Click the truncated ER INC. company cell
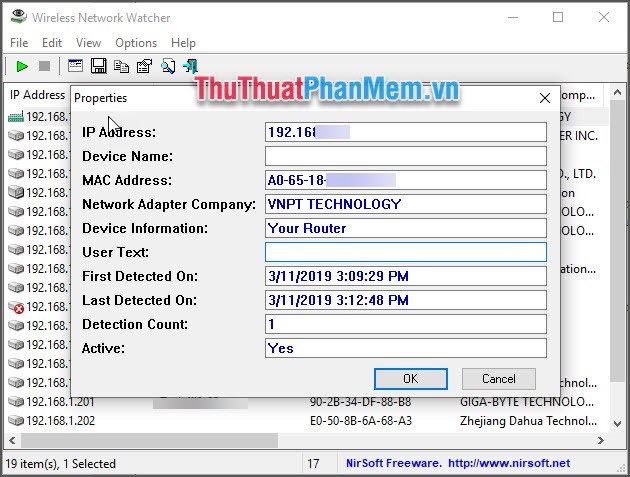 point(579,136)
